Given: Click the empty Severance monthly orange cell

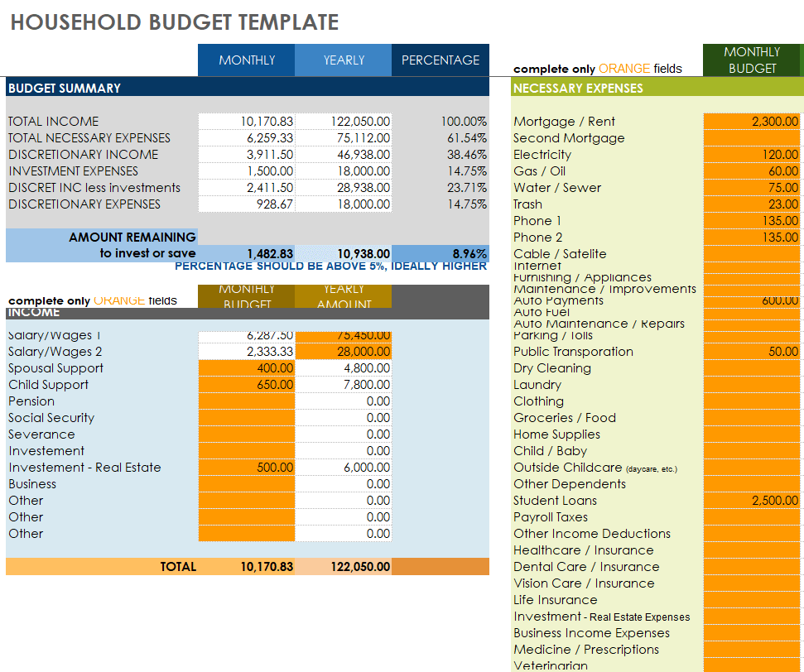Looking at the screenshot, I should [247, 434].
